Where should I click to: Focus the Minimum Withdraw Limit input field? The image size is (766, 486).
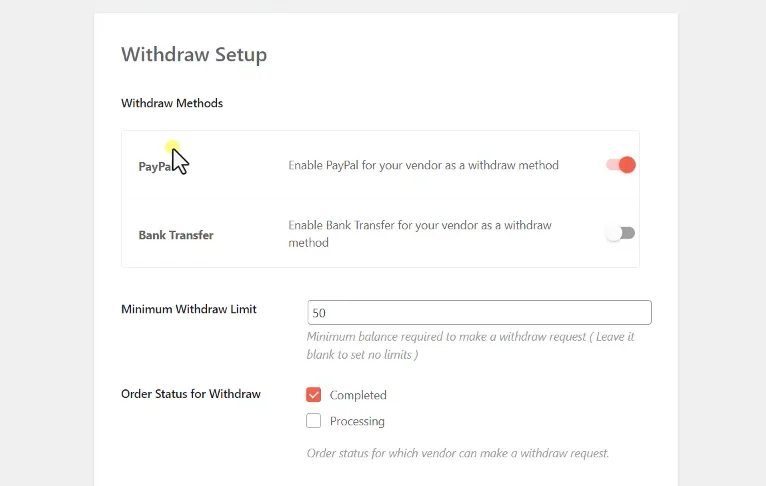point(479,313)
